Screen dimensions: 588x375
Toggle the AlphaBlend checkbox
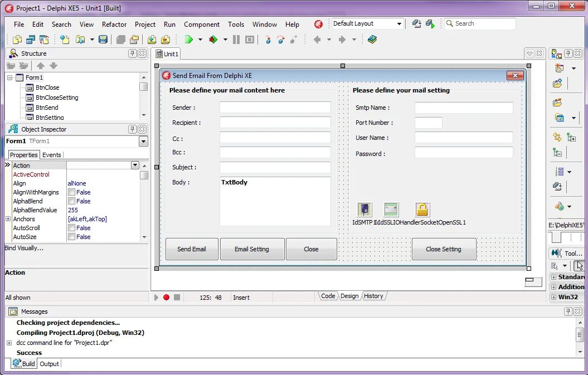pos(71,201)
